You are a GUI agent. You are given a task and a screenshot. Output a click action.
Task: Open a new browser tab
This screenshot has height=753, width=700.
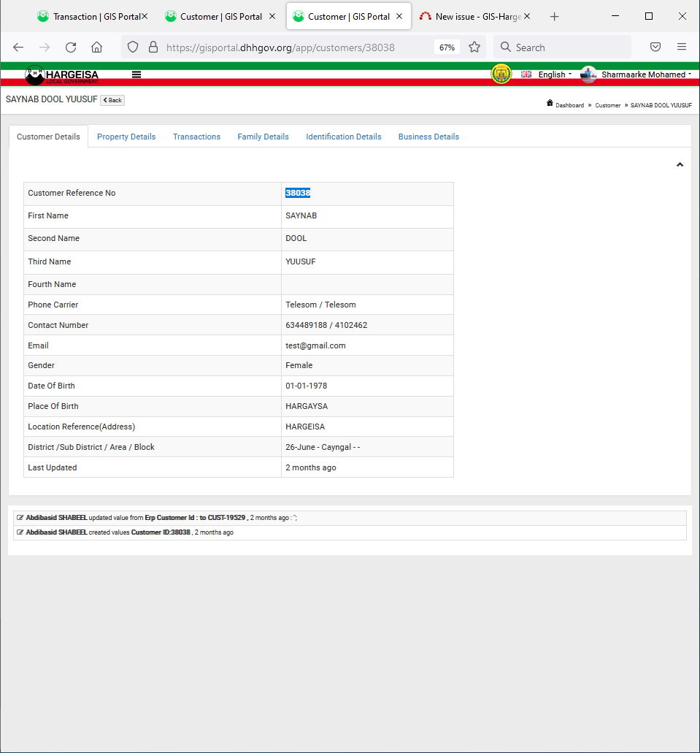pyautogui.click(x=554, y=17)
